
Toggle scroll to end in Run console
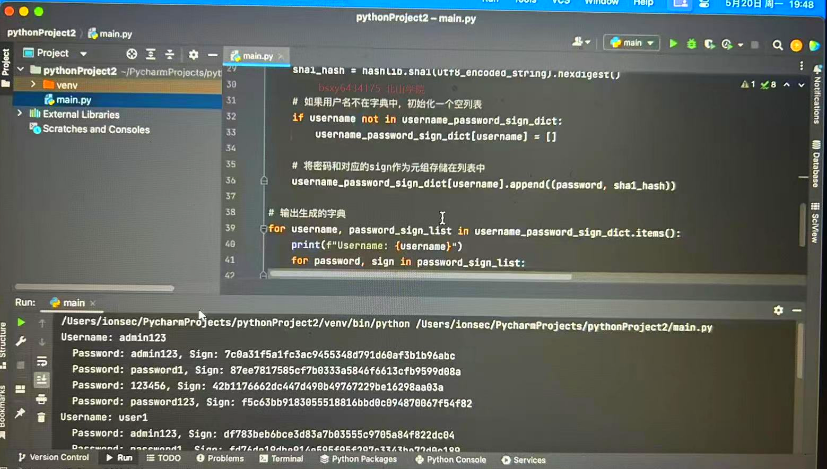(x=41, y=380)
